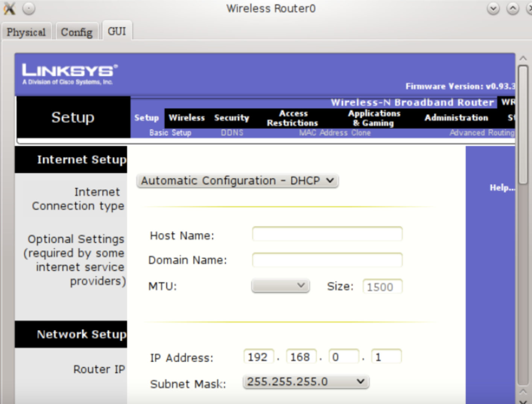Click the Wireless Router0 window title

[271, 8]
